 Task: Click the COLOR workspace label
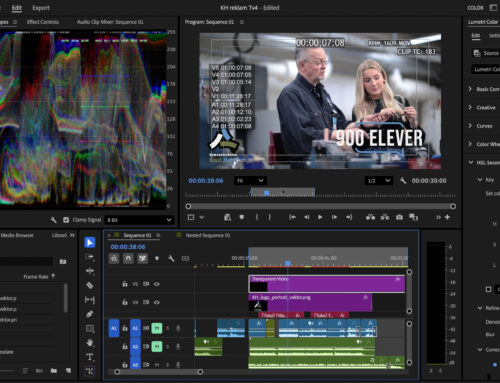475,8
